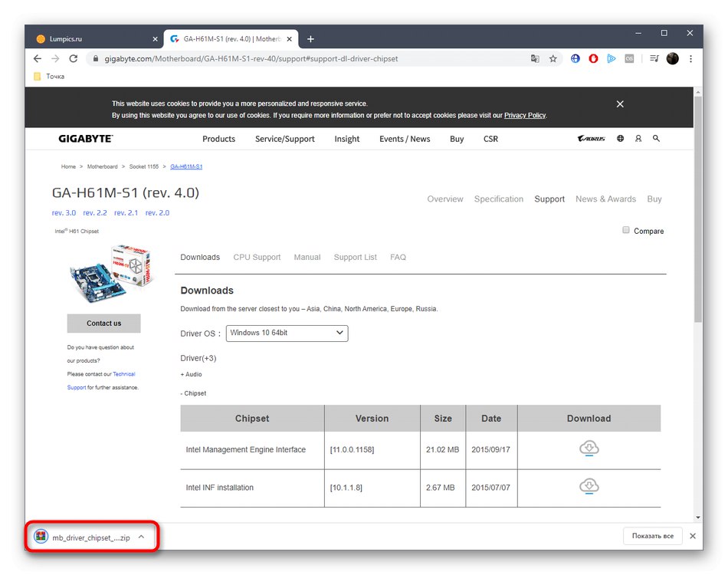728x575 pixels.
Task: Click the GA-H61M-S1 breadcrumb link
Action: coord(186,166)
